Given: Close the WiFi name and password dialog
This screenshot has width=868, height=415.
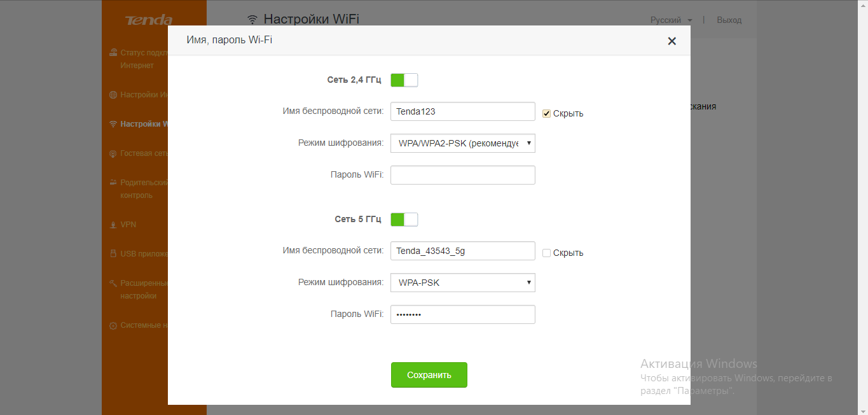Looking at the screenshot, I should (x=672, y=41).
